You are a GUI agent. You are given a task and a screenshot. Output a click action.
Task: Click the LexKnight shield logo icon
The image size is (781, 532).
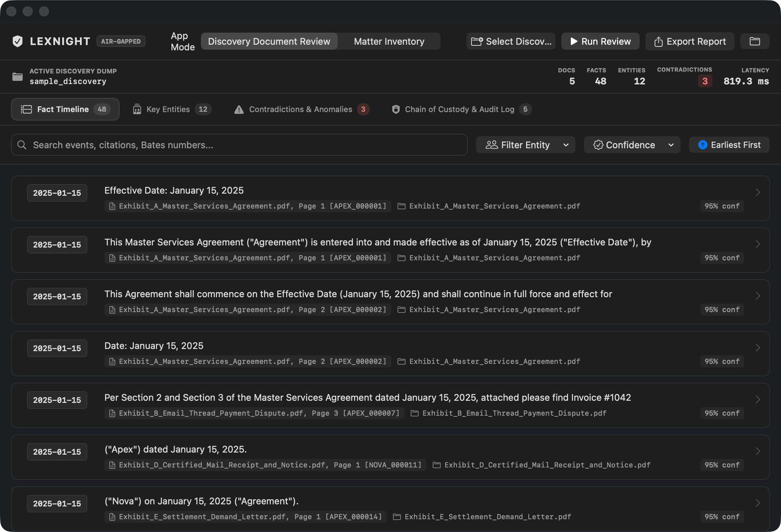coord(17,41)
